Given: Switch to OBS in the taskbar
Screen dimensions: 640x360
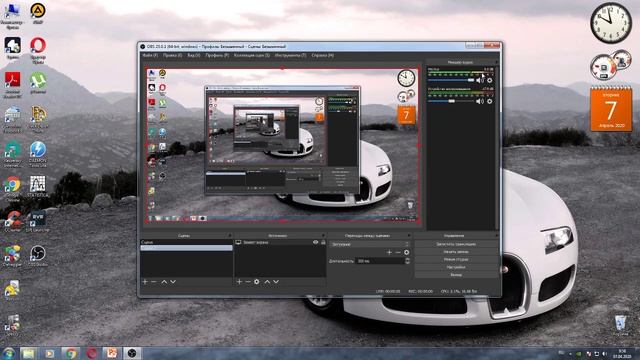Looking at the screenshot, I should 132,353.
